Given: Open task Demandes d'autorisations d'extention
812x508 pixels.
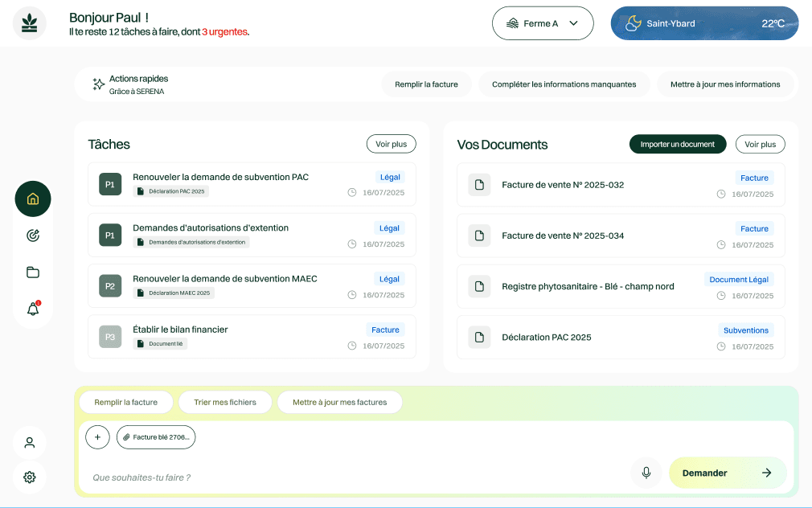Looking at the screenshot, I should click(x=252, y=235).
